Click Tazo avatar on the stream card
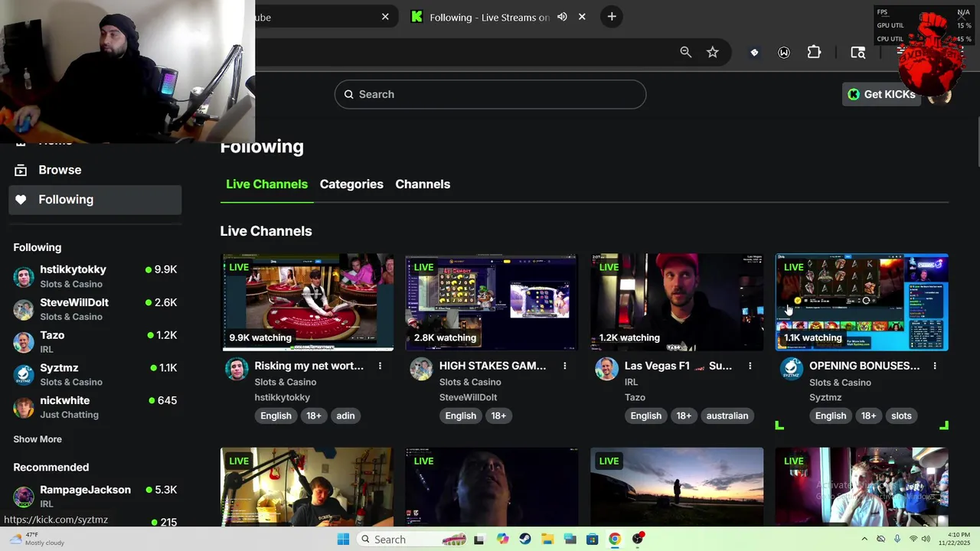This screenshot has width=980, height=551. coord(606,369)
